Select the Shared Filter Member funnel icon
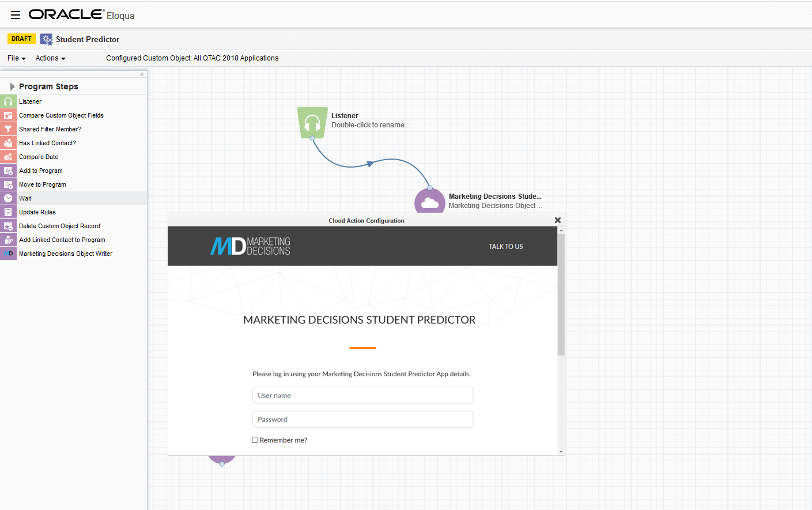This screenshot has width=812, height=510. tap(8, 129)
